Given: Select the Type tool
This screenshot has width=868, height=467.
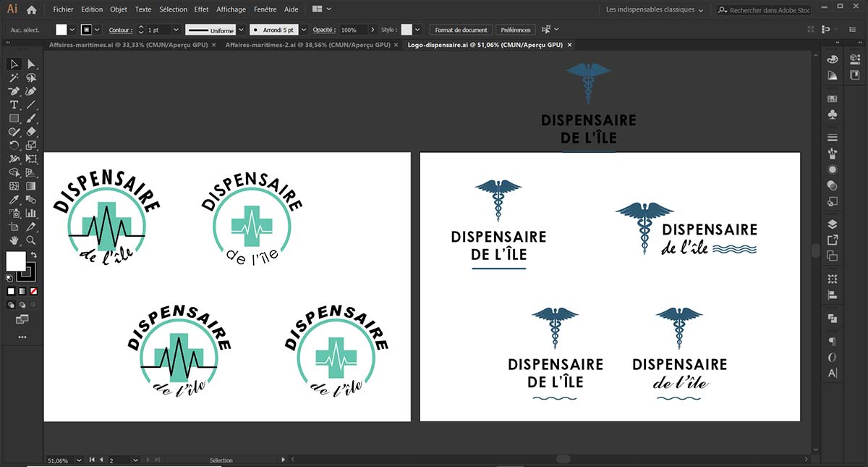Looking at the screenshot, I should 14,105.
